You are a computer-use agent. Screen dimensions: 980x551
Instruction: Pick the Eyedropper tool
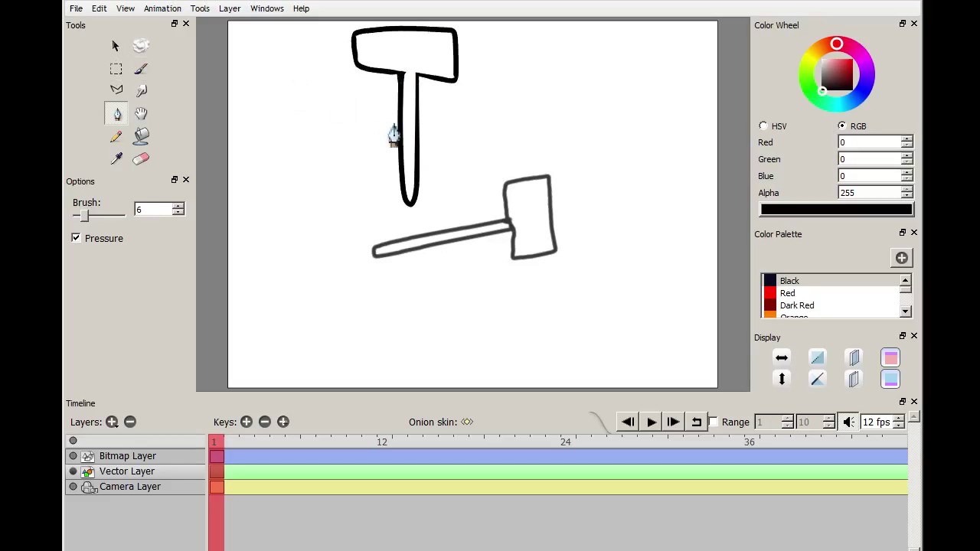116,158
